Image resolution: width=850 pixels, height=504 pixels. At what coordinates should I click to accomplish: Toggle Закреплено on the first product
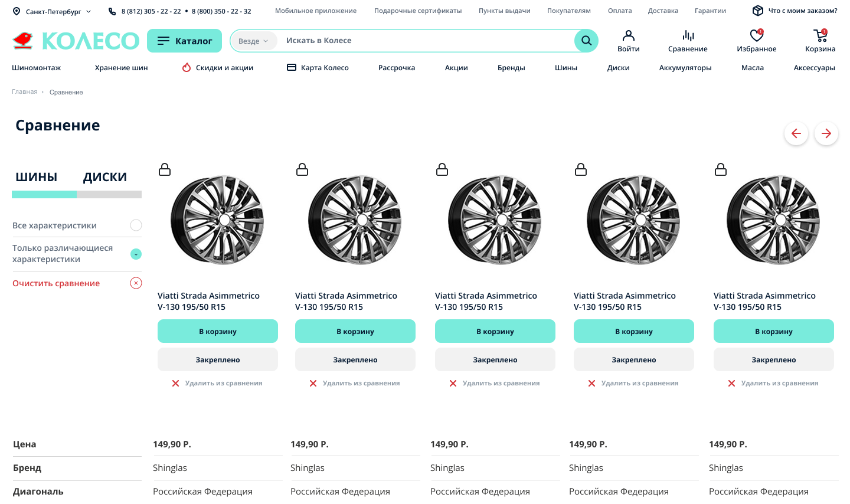pyautogui.click(x=218, y=359)
